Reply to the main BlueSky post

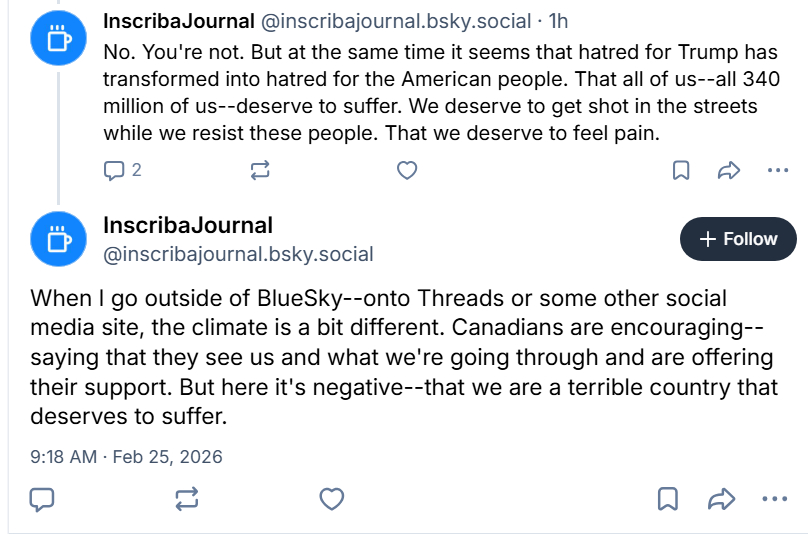[x=42, y=498]
